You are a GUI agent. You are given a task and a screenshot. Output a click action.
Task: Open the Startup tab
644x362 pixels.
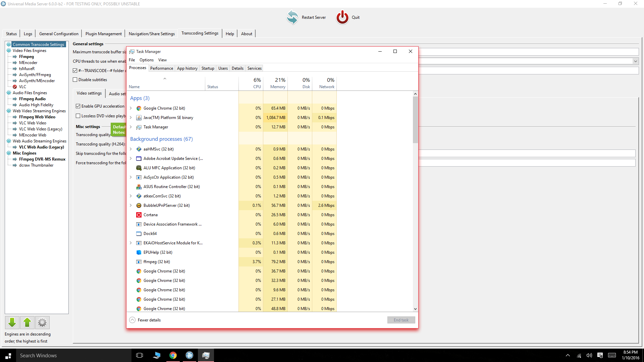point(208,68)
